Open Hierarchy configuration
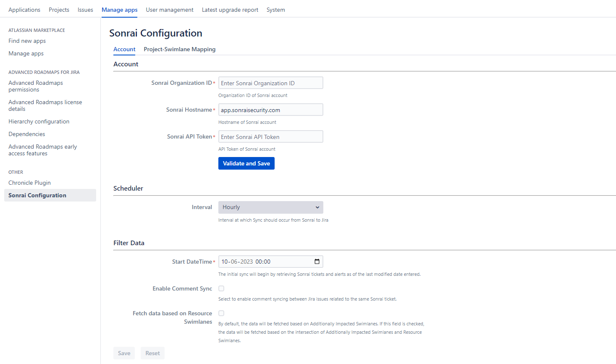Viewport: 616px width, 364px height. (x=39, y=121)
